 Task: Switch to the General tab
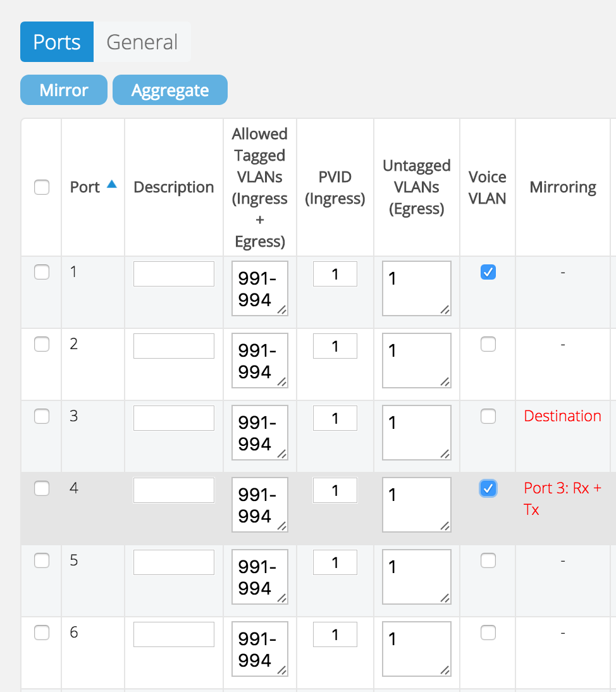tap(142, 42)
